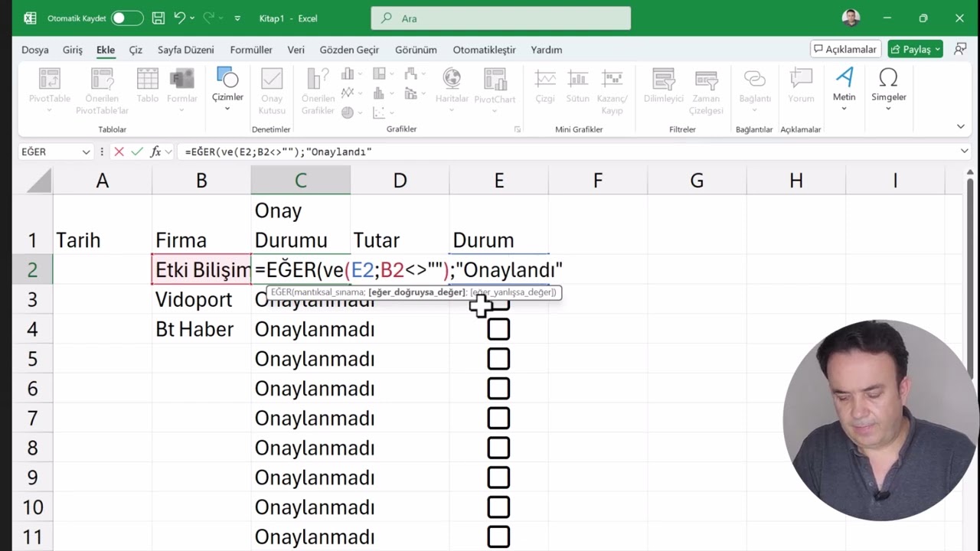Cancel formula entry with the X icon
Image resolution: width=980 pixels, height=551 pixels.
point(119,152)
